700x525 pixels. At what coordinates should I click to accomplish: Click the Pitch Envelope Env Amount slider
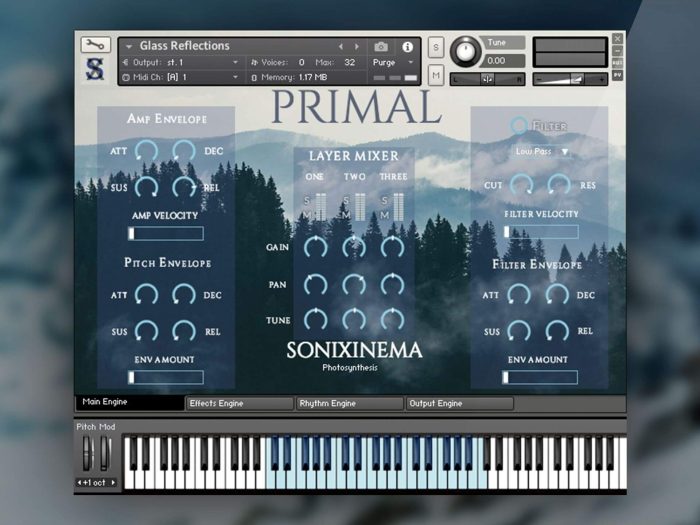166,378
